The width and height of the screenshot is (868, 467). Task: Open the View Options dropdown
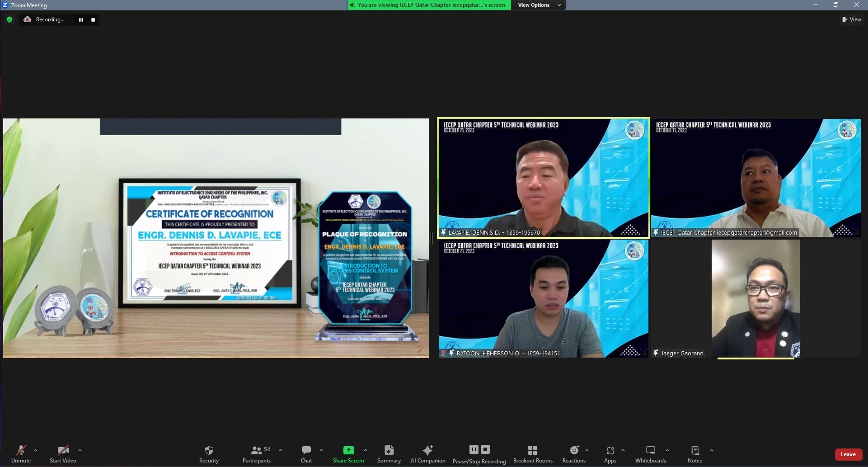pyautogui.click(x=539, y=5)
